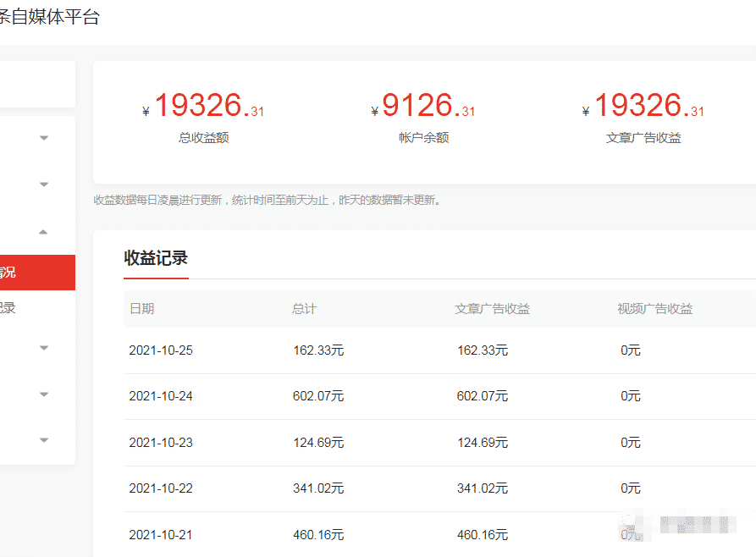Click 602.07元 in the 文章广告收益 column
The image size is (756, 557).
pyautogui.click(x=483, y=396)
